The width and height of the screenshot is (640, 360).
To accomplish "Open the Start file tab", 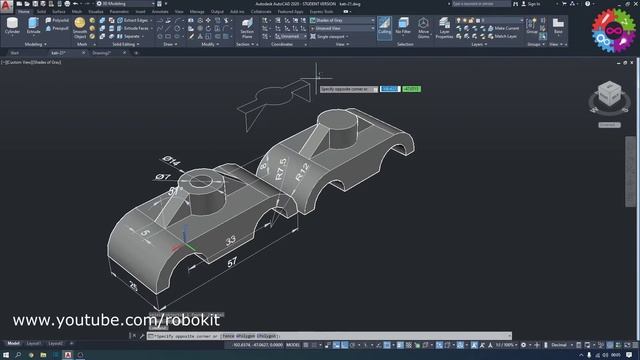I will (15, 53).
